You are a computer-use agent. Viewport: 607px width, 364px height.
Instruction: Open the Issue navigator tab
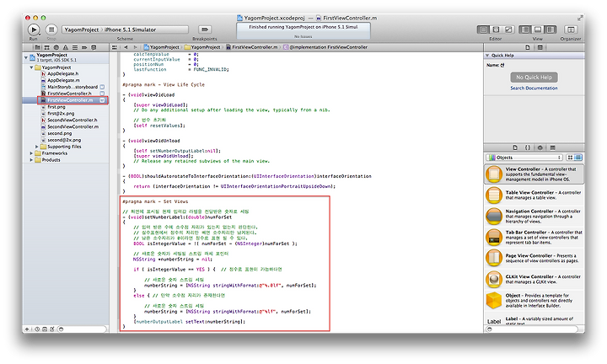[66, 47]
